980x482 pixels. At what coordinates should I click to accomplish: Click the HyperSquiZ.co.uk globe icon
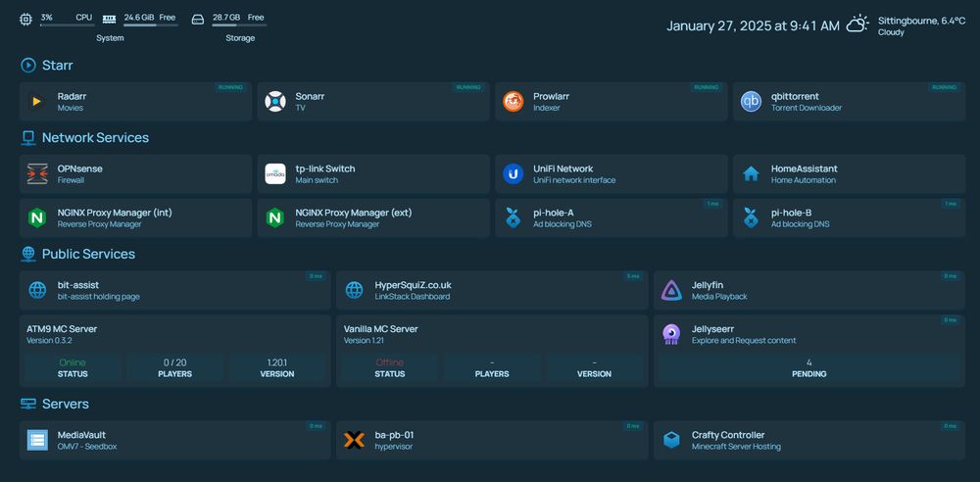click(355, 290)
